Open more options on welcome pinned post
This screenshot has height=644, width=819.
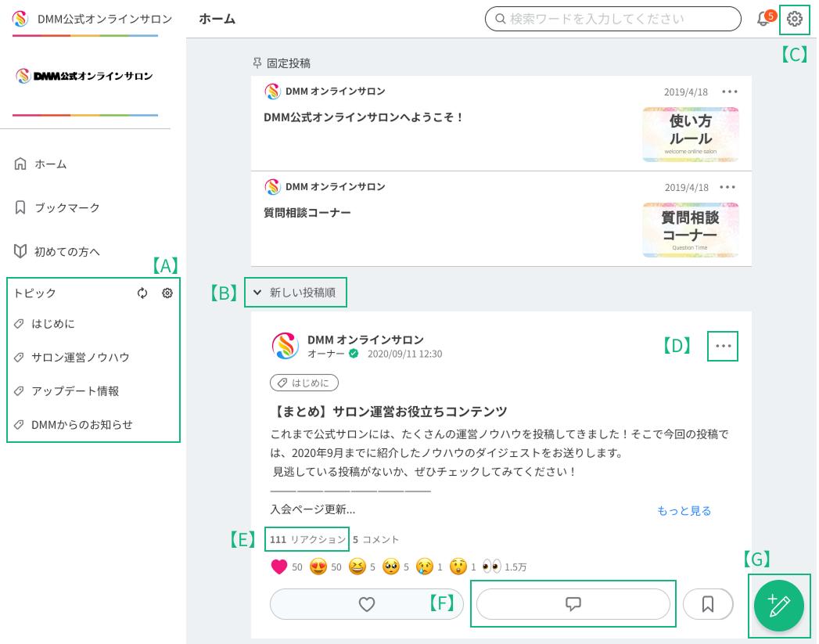click(x=730, y=92)
